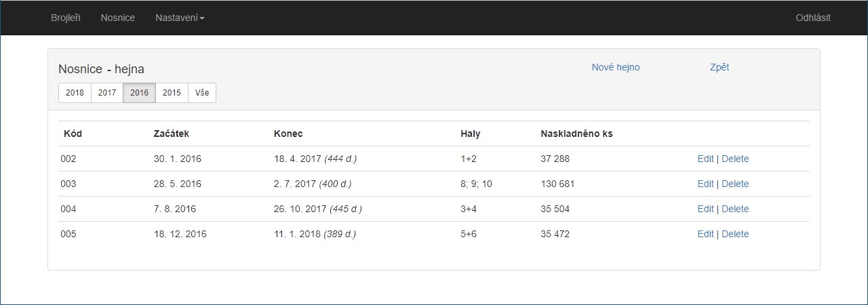Click the Kód column header
Screen dimensions: 868x305
click(x=73, y=134)
